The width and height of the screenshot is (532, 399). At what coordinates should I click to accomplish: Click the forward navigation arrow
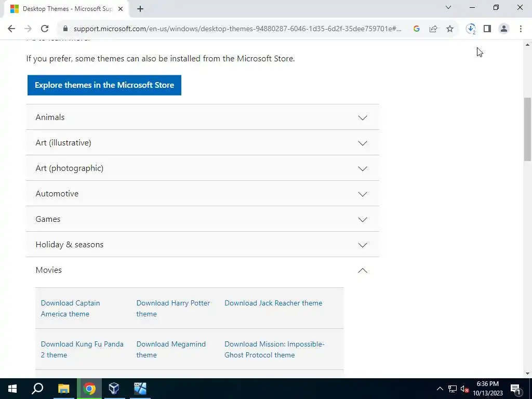[28, 29]
